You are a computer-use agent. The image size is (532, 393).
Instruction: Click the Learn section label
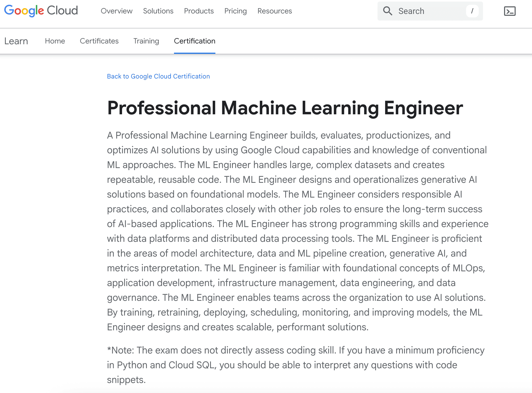click(16, 41)
